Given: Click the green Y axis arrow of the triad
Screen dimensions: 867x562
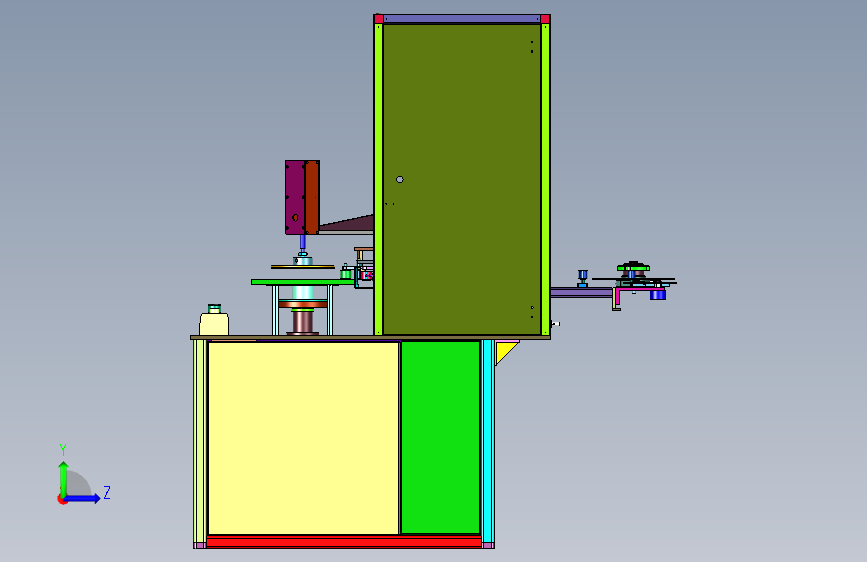Looking at the screenshot, I should 64,478.
